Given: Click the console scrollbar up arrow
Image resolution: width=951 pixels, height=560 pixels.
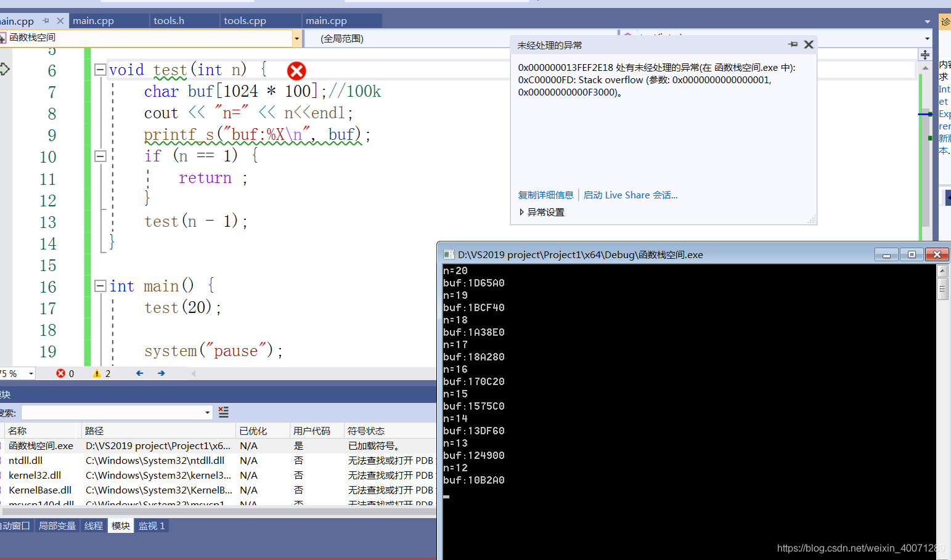Looking at the screenshot, I should [x=942, y=270].
